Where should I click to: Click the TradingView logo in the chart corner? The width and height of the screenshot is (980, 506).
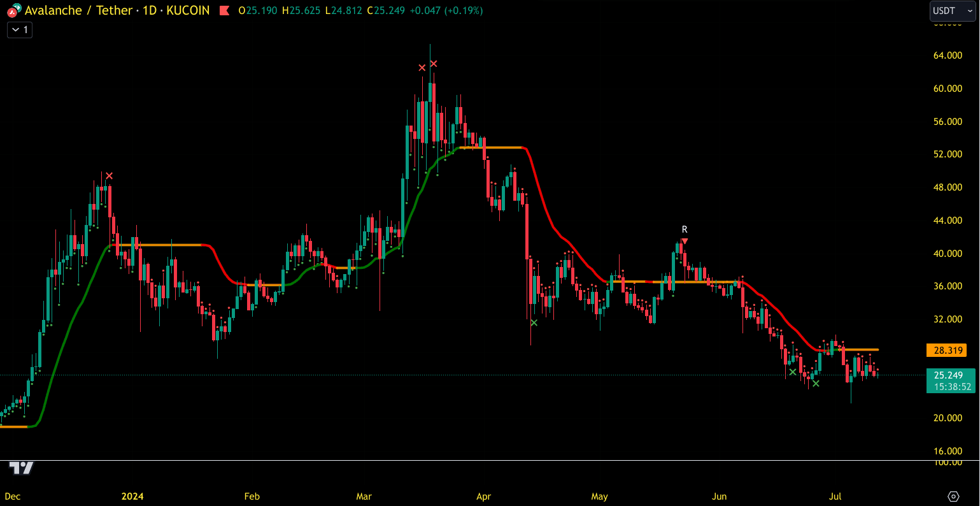click(21, 468)
